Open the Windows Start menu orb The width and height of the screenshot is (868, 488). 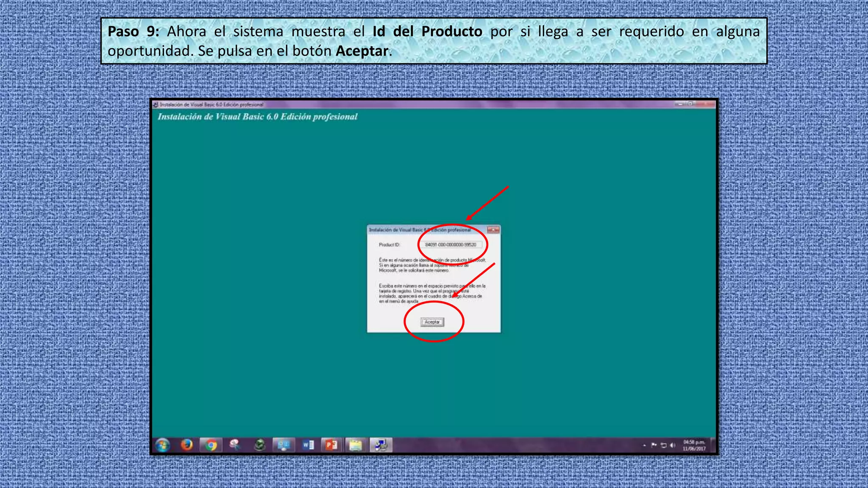tap(163, 445)
